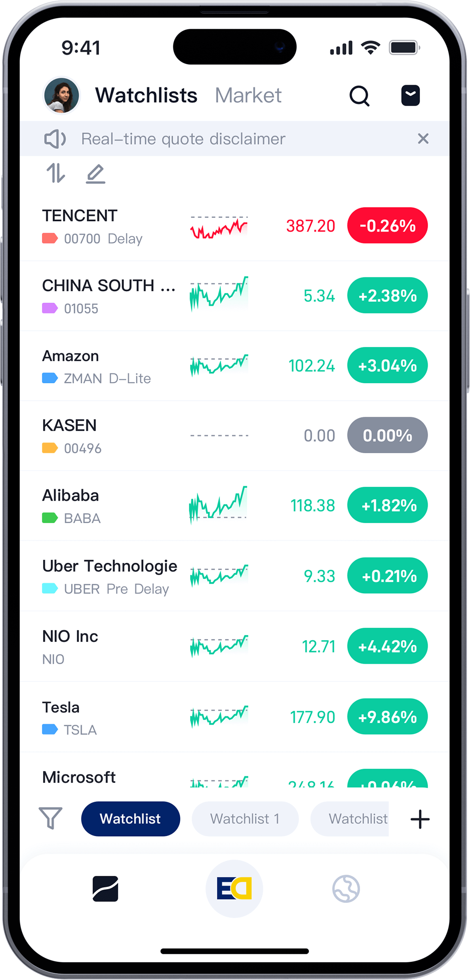This screenshot has height=980, width=470.
Task: Tap the center EQ logo button
Action: tap(234, 889)
